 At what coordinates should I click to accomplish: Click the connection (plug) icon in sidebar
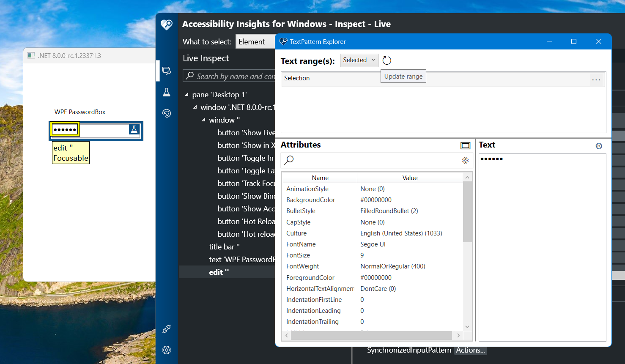tap(167, 329)
